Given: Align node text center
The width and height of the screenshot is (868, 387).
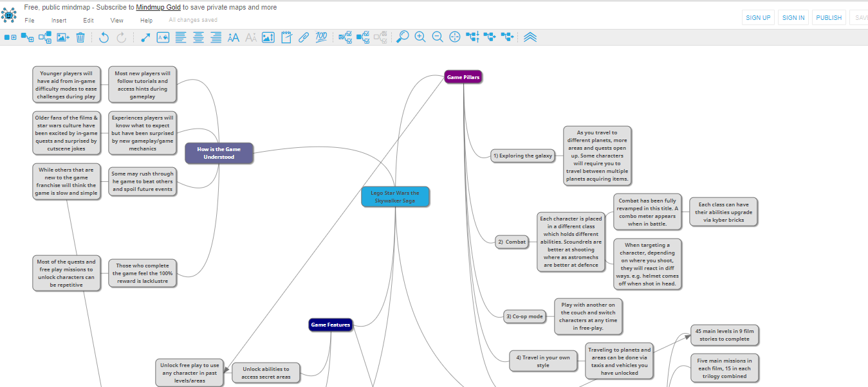Looking at the screenshot, I should 198,37.
